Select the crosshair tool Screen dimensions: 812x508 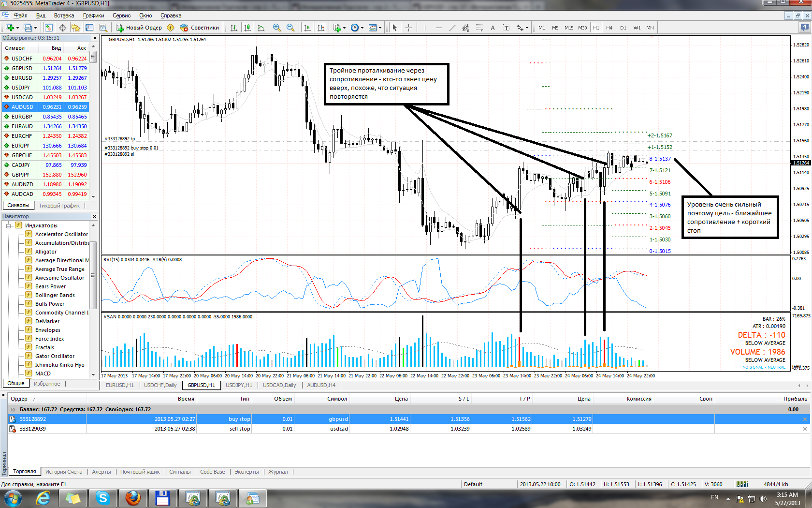[408, 28]
